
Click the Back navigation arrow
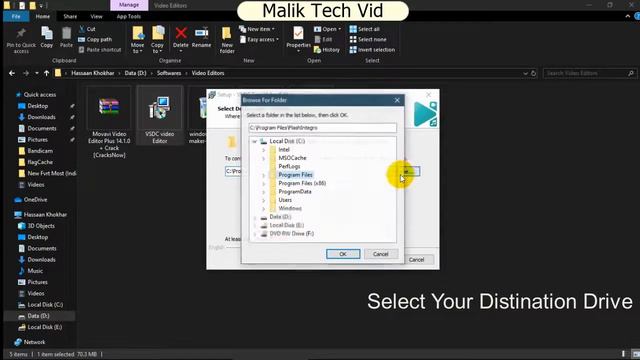[x=12, y=73]
